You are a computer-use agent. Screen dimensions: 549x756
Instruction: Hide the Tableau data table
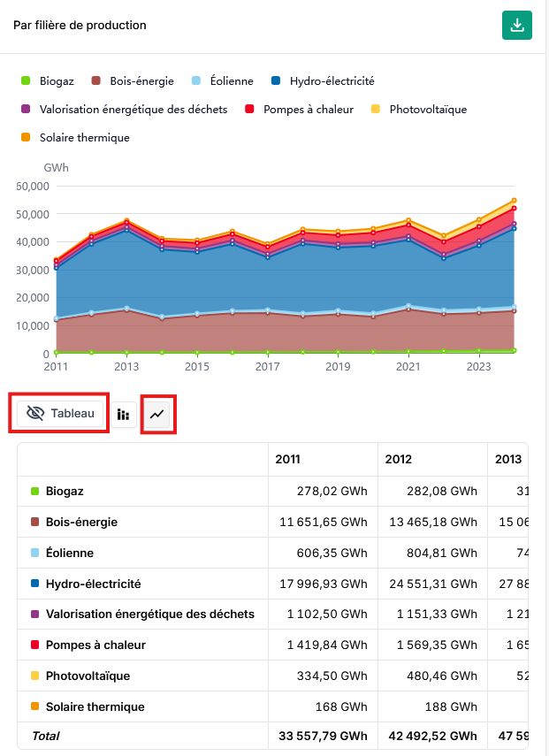pos(60,414)
